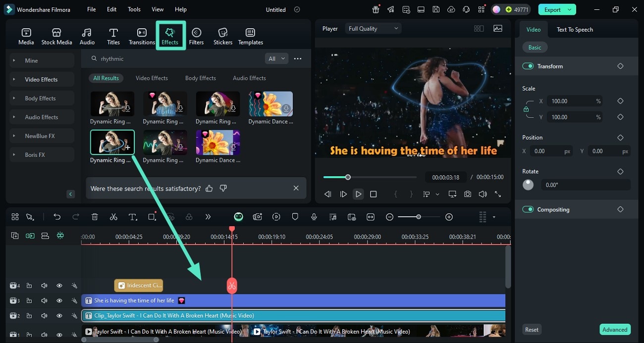Mute track 4 audio

44,286
